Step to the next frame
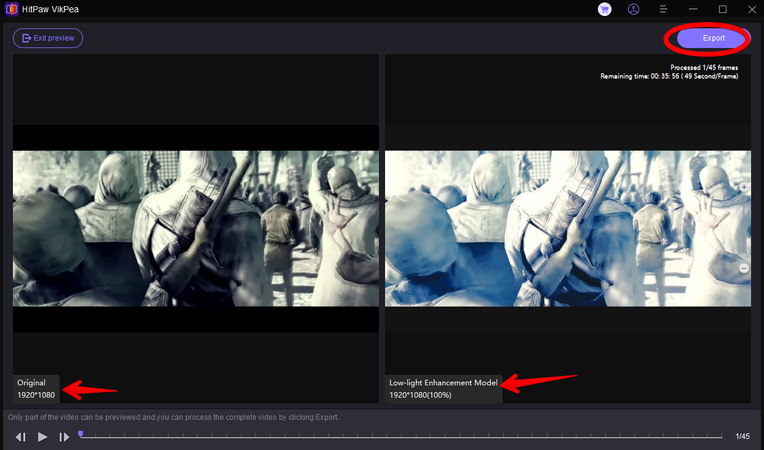The image size is (764, 450). (64, 437)
